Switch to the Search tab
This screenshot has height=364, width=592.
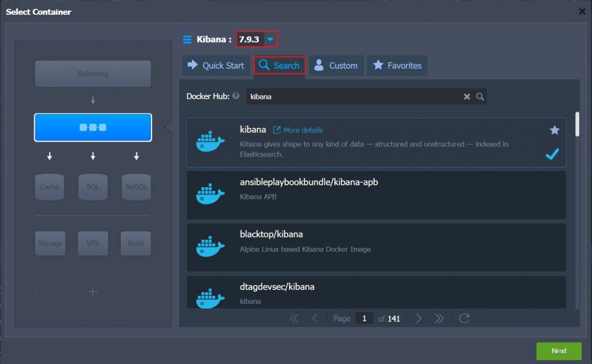point(279,65)
